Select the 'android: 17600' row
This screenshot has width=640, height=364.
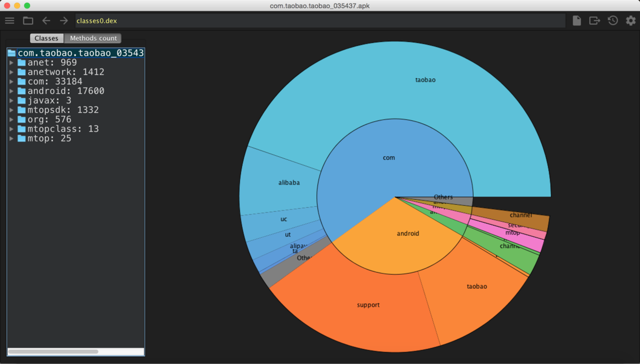coord(76,91)
